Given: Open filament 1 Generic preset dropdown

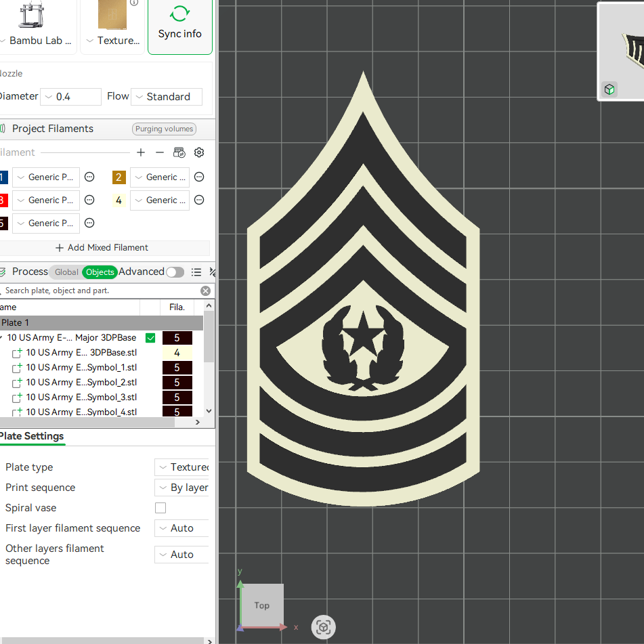Looking at the screenshot, I should click(46, 177).
